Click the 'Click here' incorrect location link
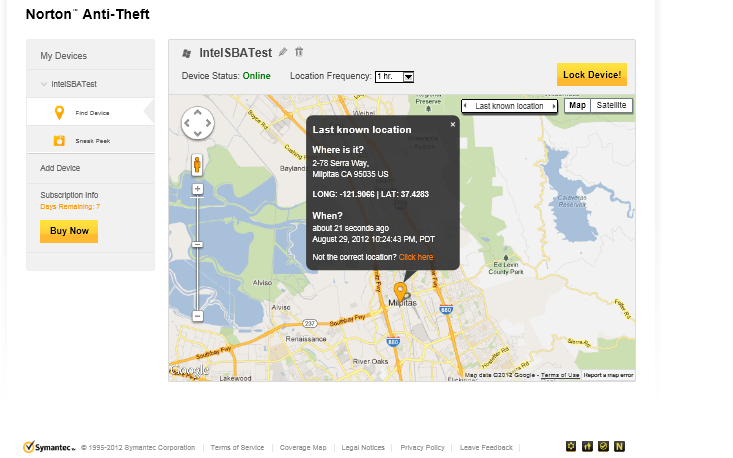733x458 pixels. pyautogui.click(x=416, y=257)
